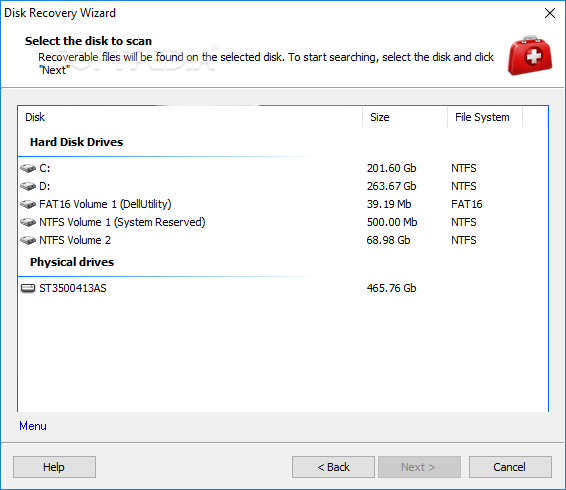This screenshot has height=490, width=566.
Task: Click the Help button
Action: click(x=55, y=467)
